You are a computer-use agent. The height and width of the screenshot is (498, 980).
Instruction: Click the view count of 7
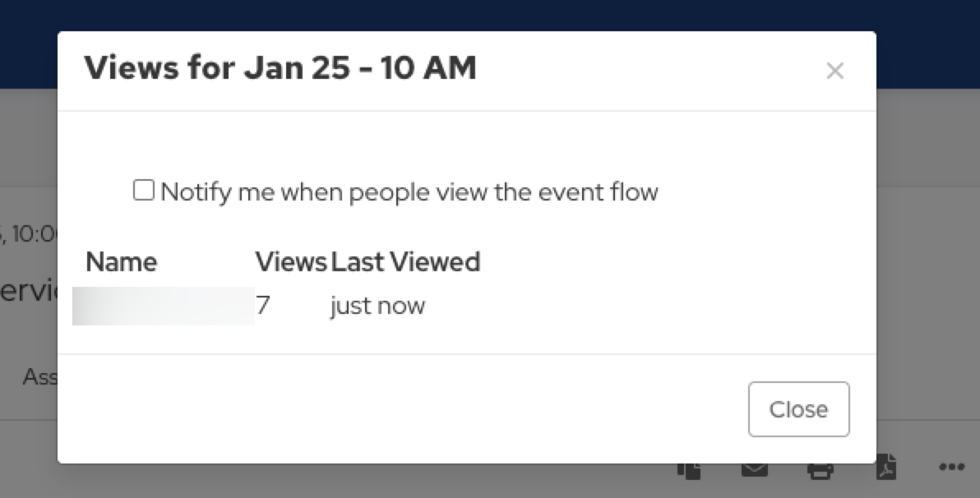(263, 306)
